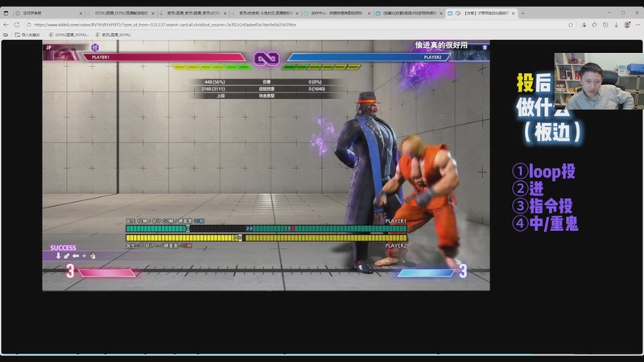644x362 pixels.
Task: Click the green frame meter bar
Action: (x=266, y=228)
